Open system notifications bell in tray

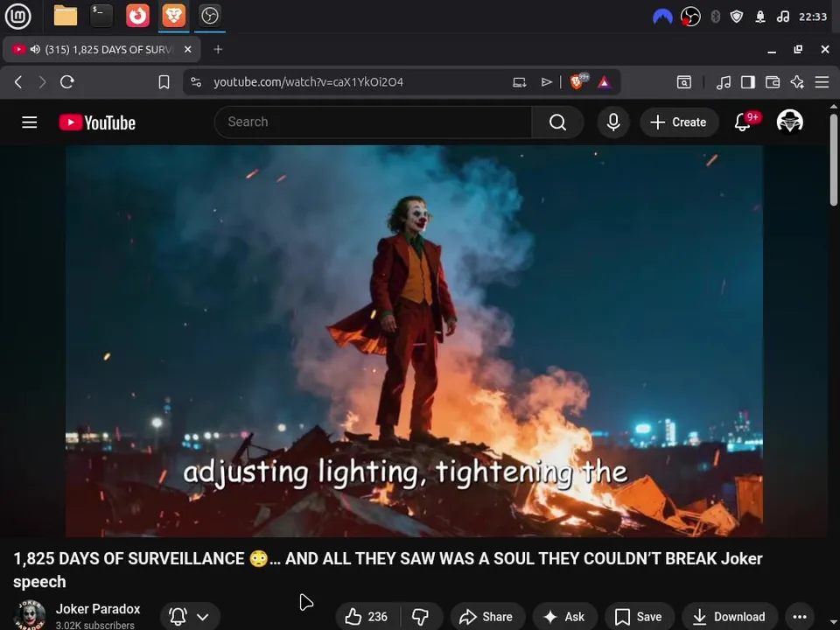760,17
